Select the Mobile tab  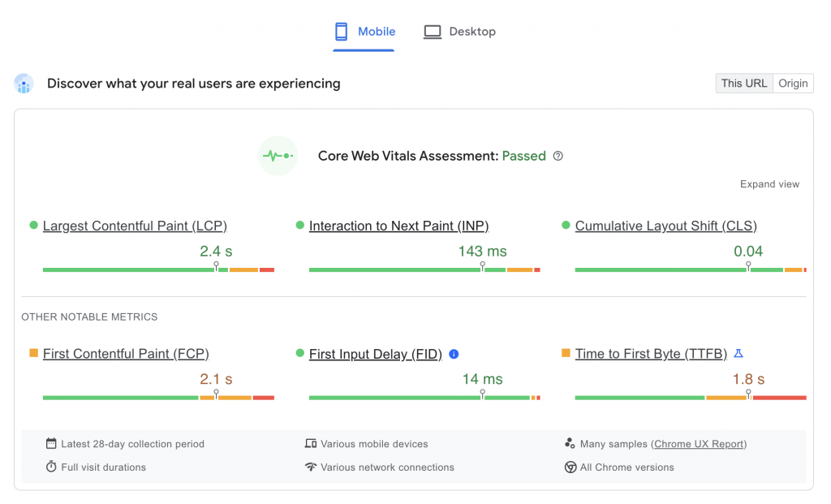coord(364,31)
